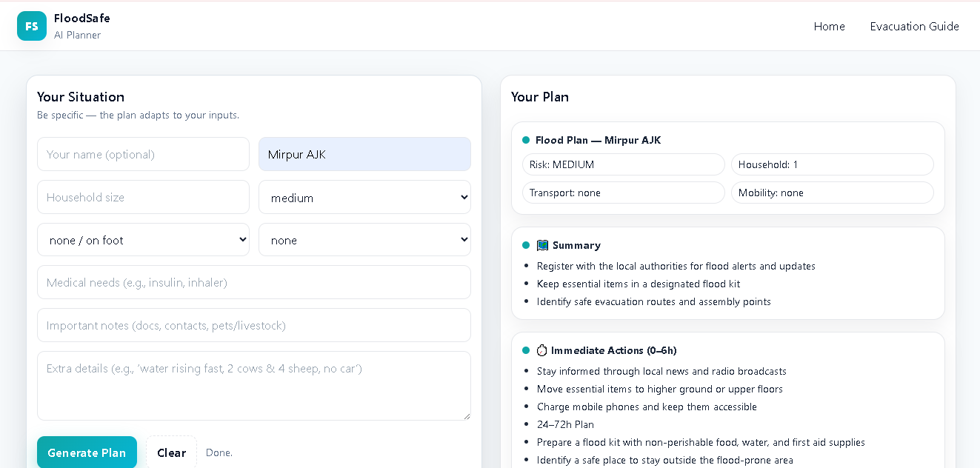Click the map icon beside Summary

tap(543, 245)
